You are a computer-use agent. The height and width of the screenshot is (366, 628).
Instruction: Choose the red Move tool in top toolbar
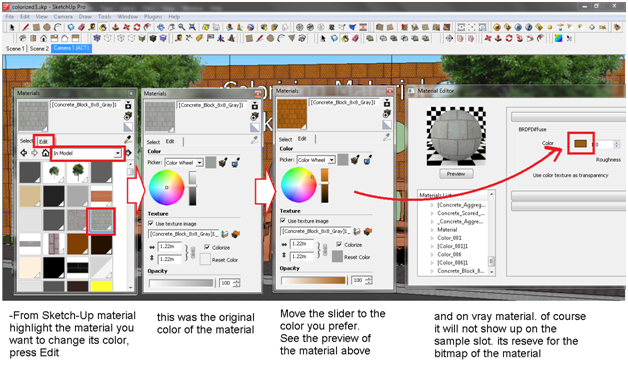pos(127,27)
